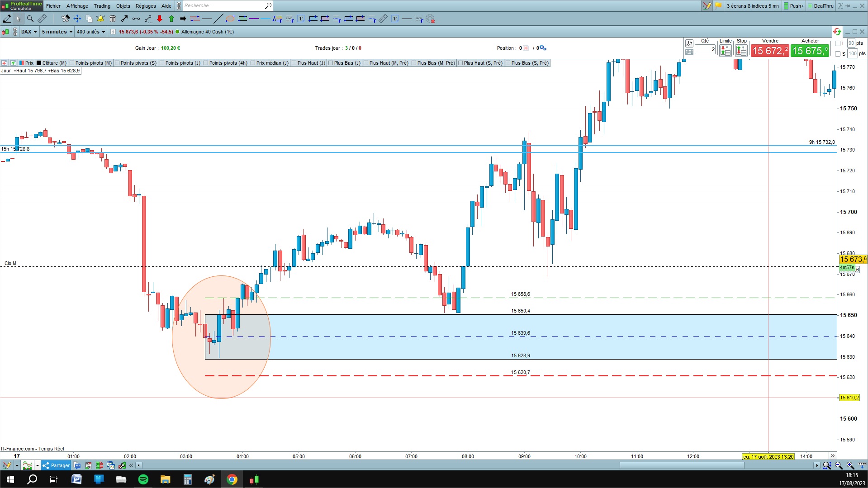Click the Vendre sell price button
This screenshot has height=488, width=868.
point(770,51)
